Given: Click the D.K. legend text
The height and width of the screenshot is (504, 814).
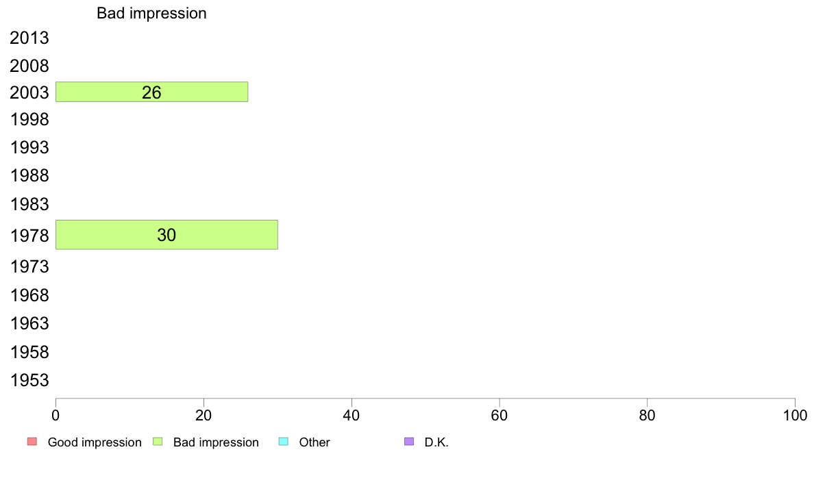Looking at the screenshot, I should [436, 442].
